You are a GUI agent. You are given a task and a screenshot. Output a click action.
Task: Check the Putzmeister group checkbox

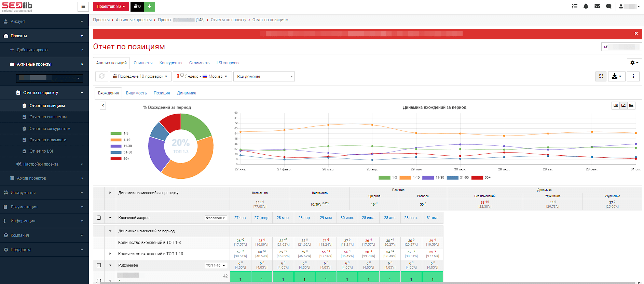click(99, 265)
